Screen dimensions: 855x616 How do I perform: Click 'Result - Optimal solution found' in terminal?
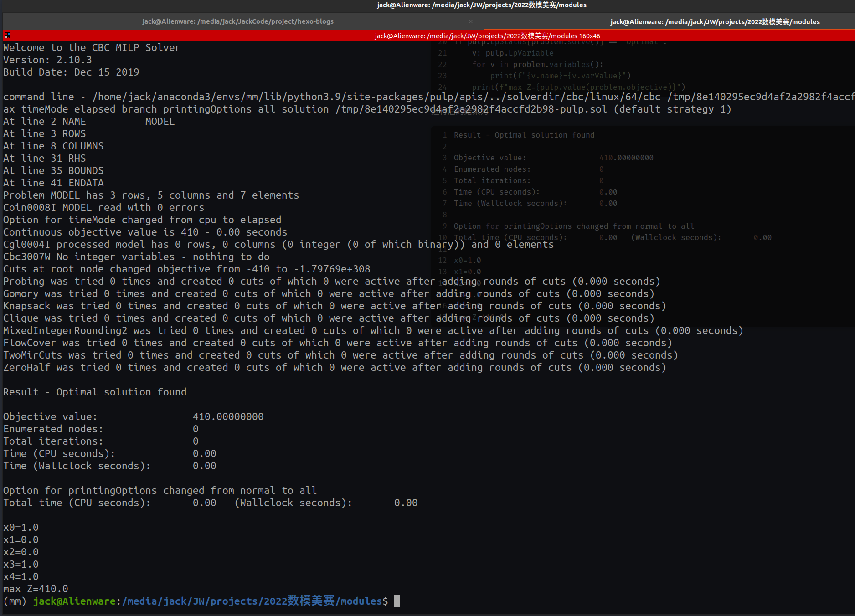[x=95, y=392]
